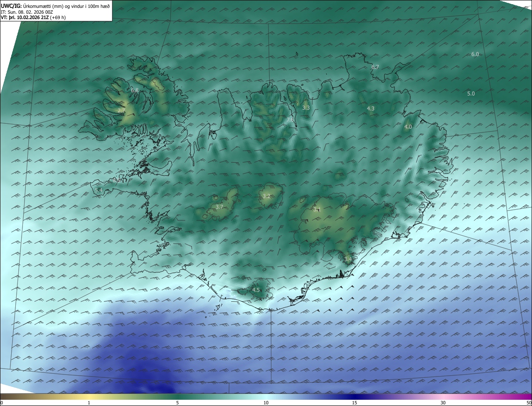532x406 pixels.
Task: Click the 15 tick on the color scale
Action: [x=354, y=403]
